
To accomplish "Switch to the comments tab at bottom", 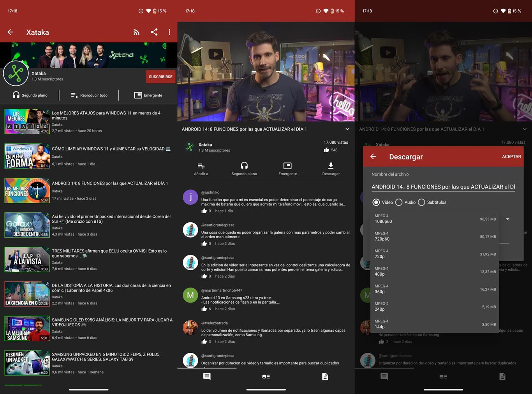I will (207, 376).
